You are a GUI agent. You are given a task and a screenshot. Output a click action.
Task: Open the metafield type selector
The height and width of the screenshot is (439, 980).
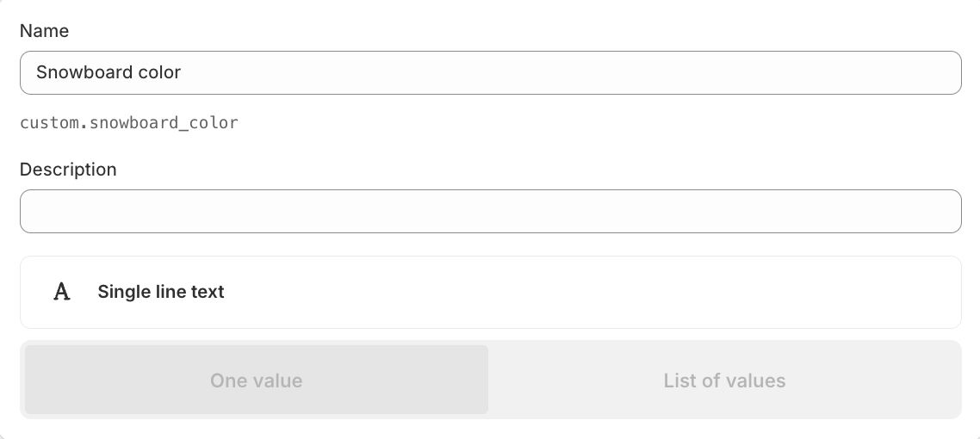[491, 293]
